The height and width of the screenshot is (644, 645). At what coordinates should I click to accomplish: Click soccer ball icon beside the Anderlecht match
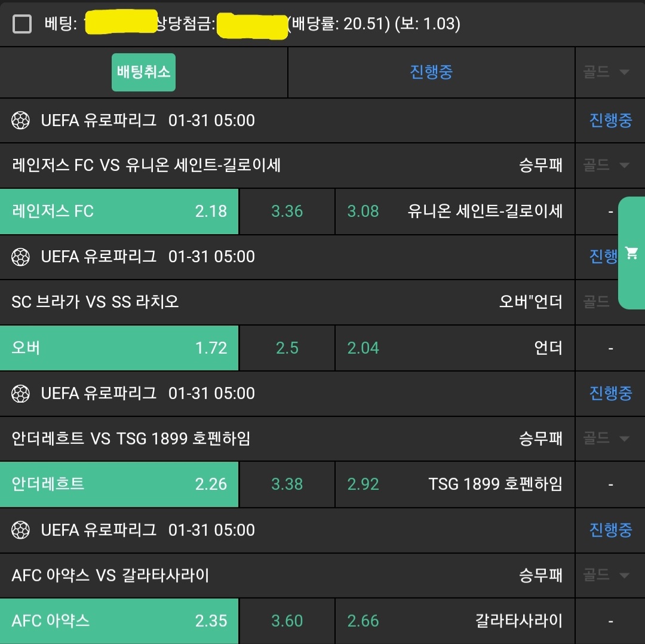click(x=21, y=394)
